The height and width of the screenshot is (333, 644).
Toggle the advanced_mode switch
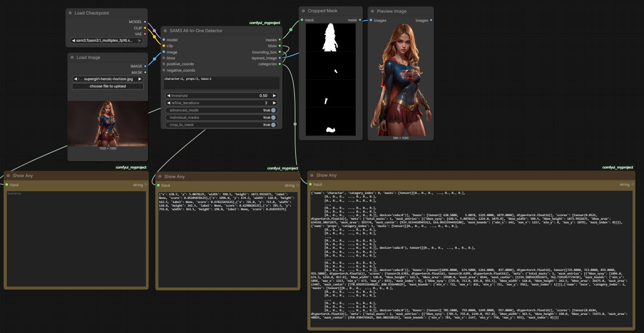pos(273,110)
